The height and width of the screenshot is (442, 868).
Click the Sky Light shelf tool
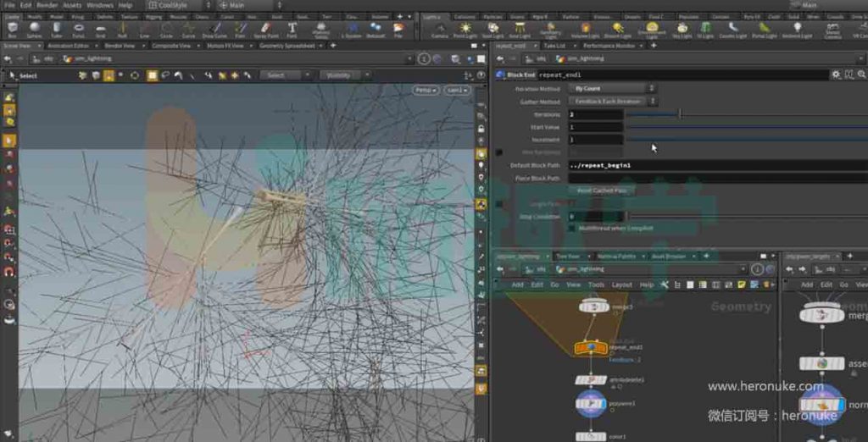[x=682, y=28]
